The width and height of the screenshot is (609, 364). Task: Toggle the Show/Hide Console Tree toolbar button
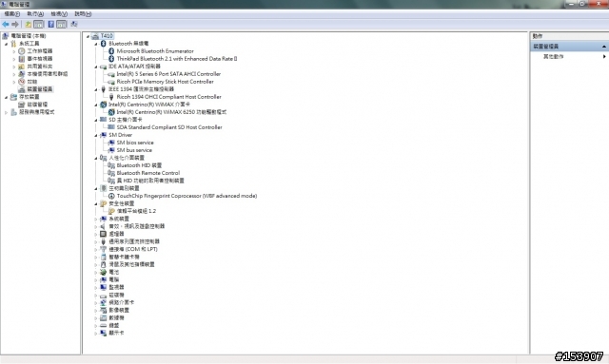(39, 25)
